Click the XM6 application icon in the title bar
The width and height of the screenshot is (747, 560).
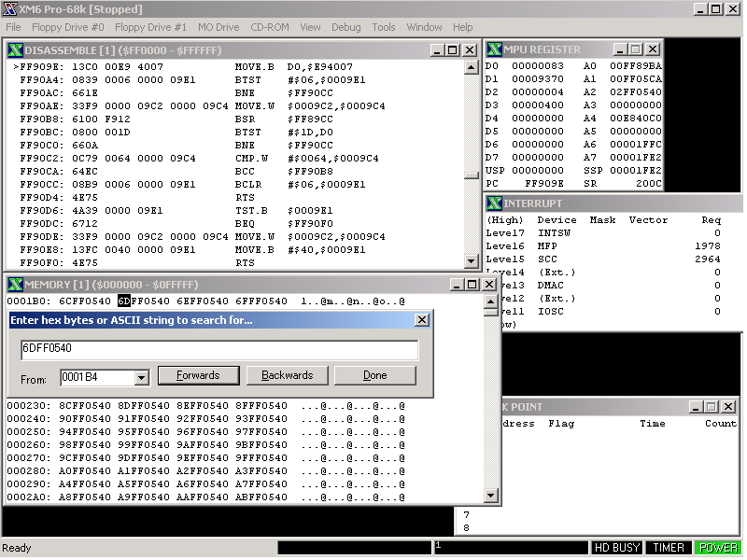pos(9,9)
